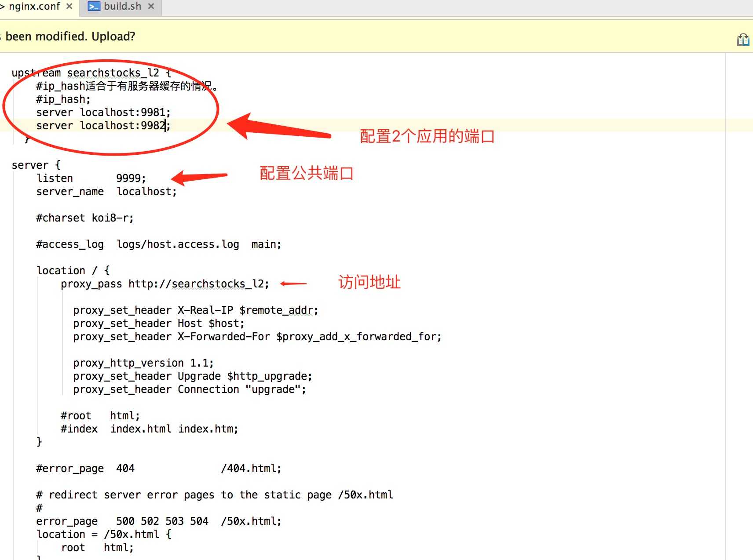This screenshot has width=753, height=560.
Task: Click the 'upstream searchstocks_l2 {' line
Action: click(91, 73)
